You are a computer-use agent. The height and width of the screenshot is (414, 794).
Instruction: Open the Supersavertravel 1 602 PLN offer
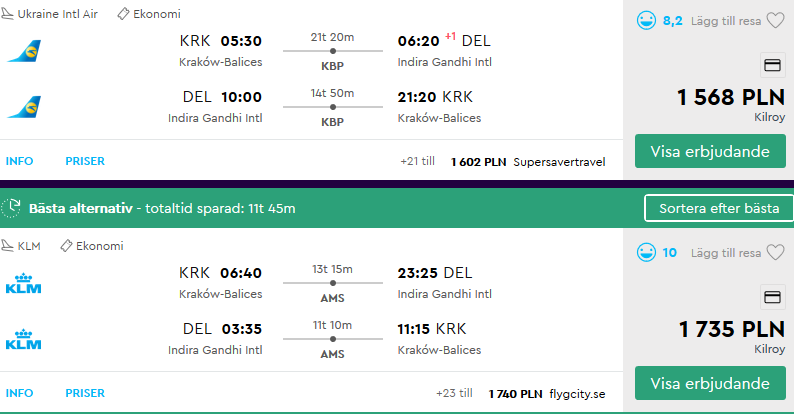pyautogui.click(x=528, y=162)
